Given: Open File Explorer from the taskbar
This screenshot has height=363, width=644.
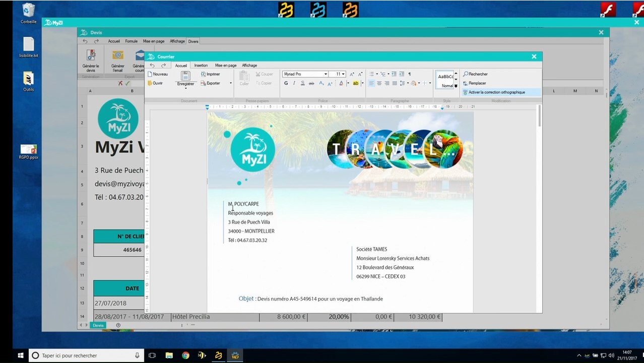Looking at the screenshot, I should pos(169,355).
